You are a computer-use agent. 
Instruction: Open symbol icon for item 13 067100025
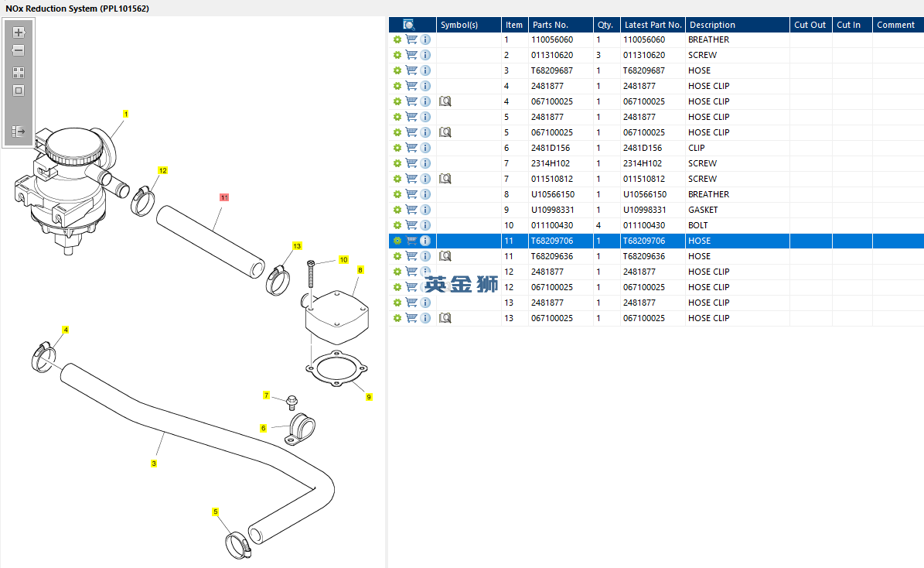click(x=445, y=318)
